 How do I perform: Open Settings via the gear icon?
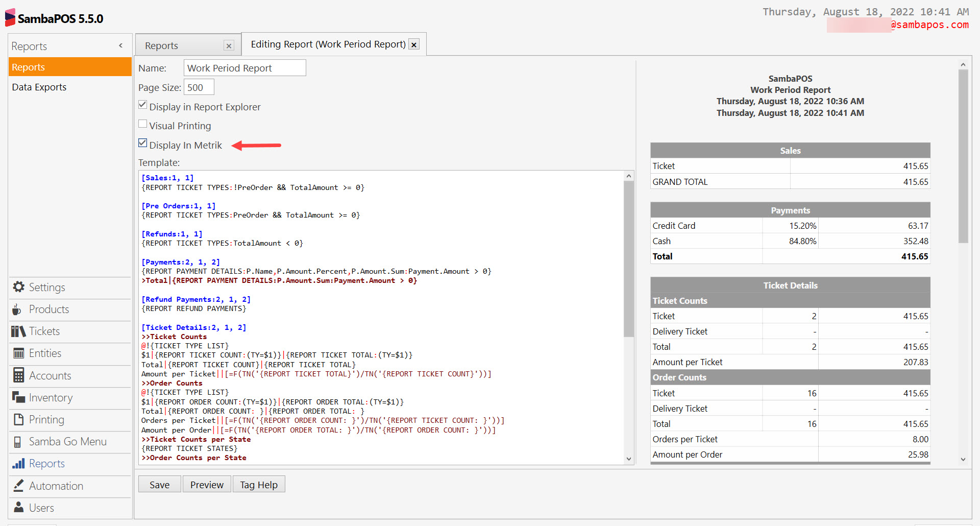19,287
